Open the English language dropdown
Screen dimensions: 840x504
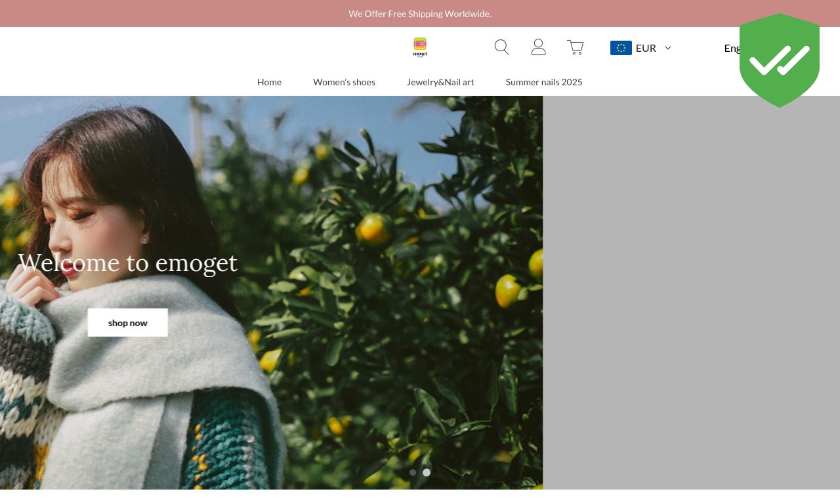click(x=732, y=48)
